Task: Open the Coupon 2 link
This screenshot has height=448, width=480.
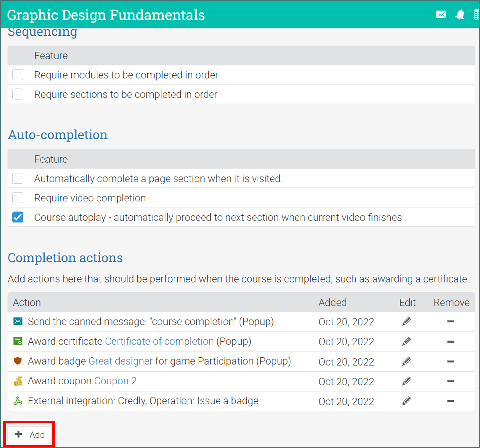Action: click(x=115, y=381)
